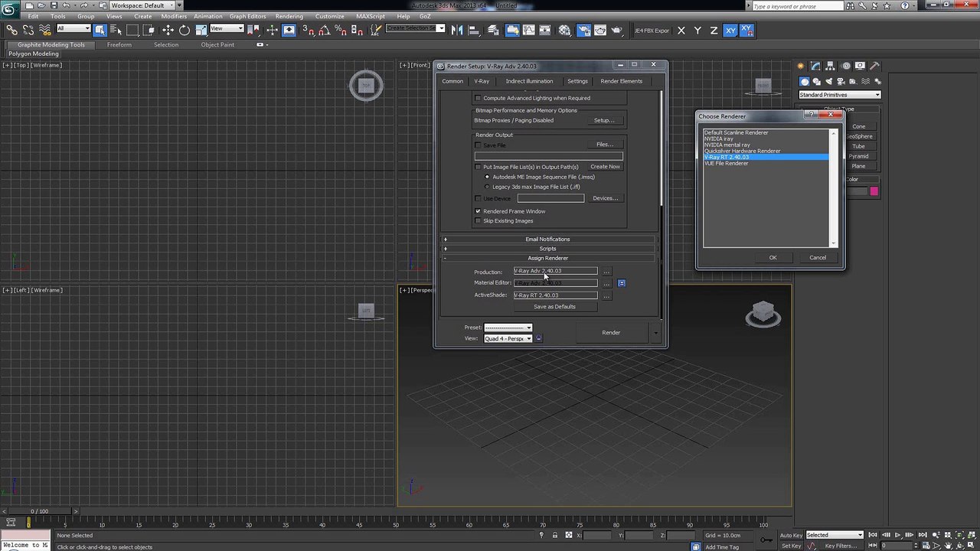The width and height of the screenshot is (980, 551).
Task: Expand the Email Notifications rollout
Action: (x=548, y=240)
